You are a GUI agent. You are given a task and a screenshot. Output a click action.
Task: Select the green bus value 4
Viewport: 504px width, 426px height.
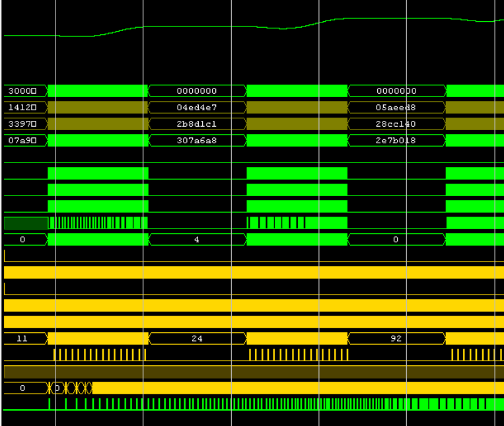[197, 240]
